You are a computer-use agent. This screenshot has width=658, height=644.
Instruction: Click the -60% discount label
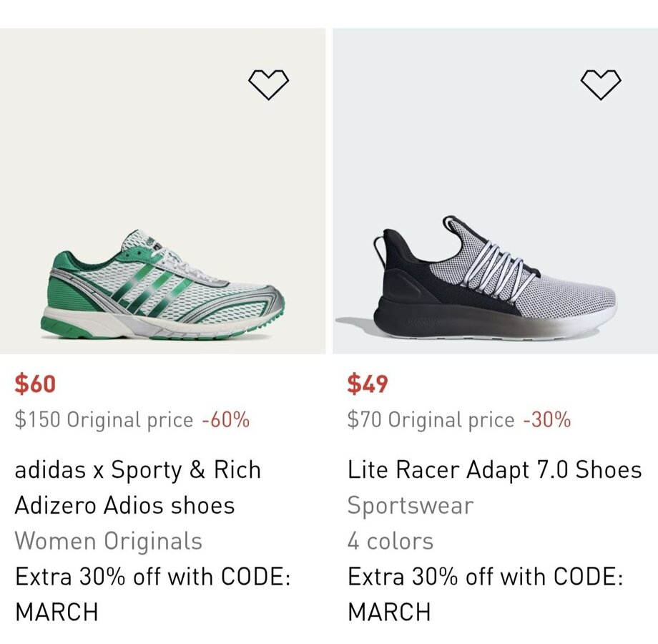(x=226, y=420)
